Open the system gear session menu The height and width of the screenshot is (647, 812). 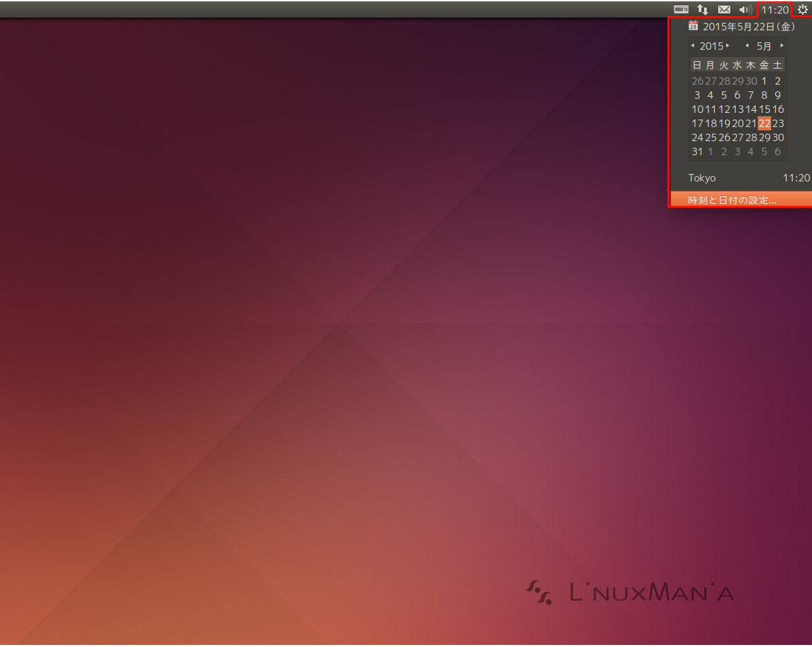pos(802,10)
